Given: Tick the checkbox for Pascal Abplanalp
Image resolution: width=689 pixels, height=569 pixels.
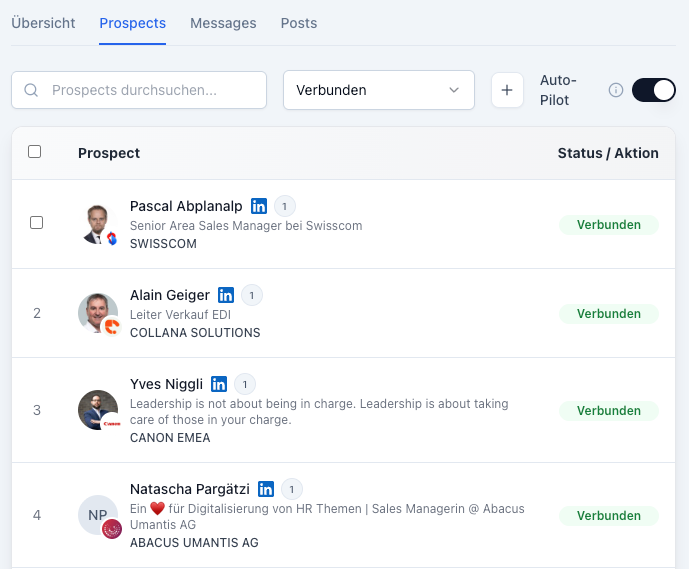Looking at the screenshot, I should [37, 223].
